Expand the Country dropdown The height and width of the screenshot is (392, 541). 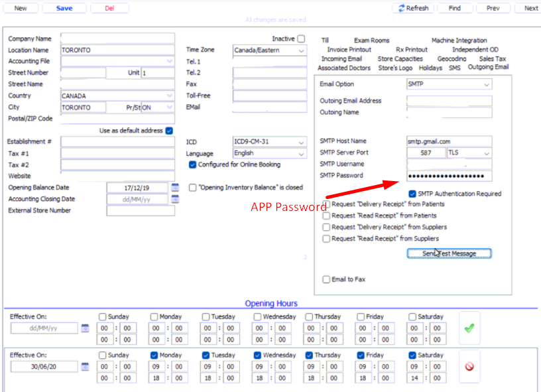pos(170,96)
